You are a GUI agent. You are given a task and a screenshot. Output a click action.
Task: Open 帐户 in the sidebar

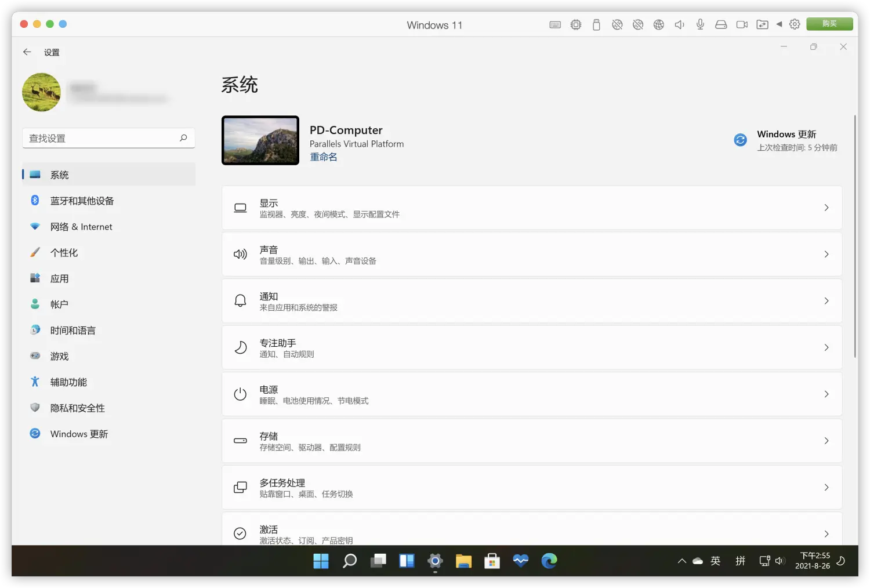coord(108,304)
